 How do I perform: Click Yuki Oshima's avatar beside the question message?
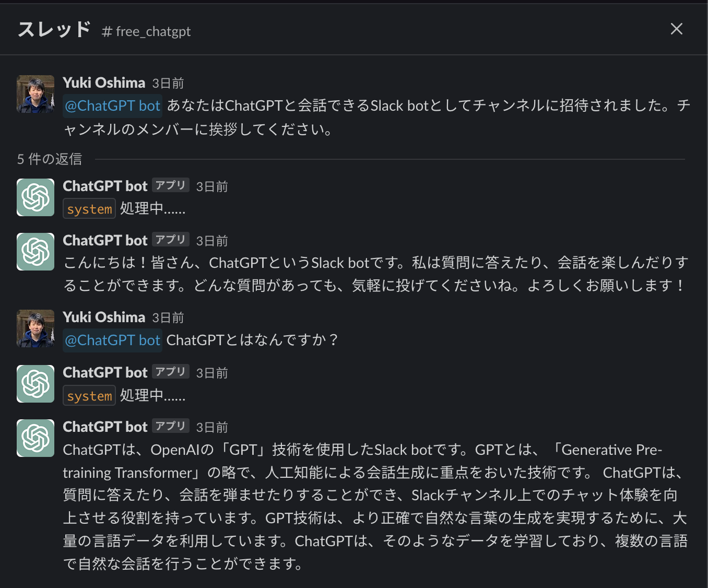coord(35,328)
